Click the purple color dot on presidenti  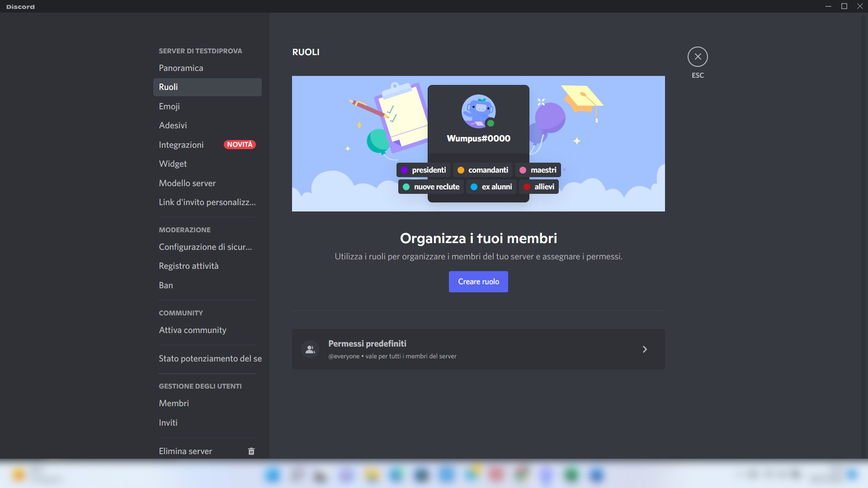(405, 170)
